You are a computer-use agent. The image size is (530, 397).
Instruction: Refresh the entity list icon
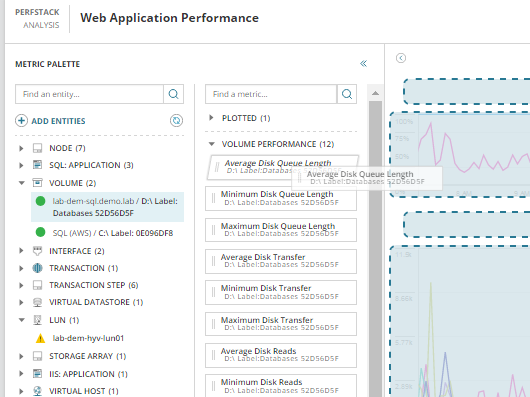pos(176,120)
